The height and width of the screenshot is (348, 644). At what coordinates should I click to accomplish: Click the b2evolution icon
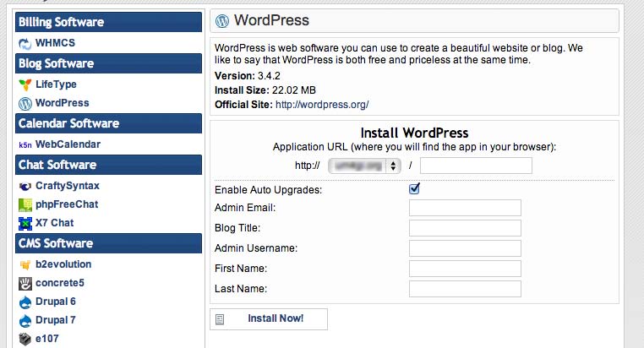coord(25,264)
